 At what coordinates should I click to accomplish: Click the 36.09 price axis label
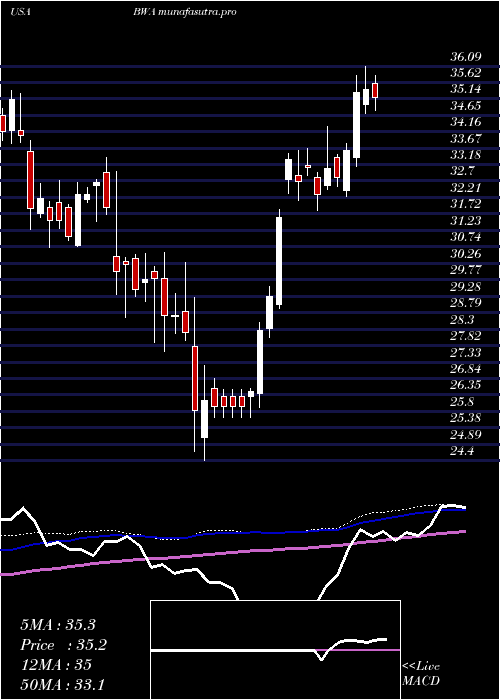[x=465, y=57]
